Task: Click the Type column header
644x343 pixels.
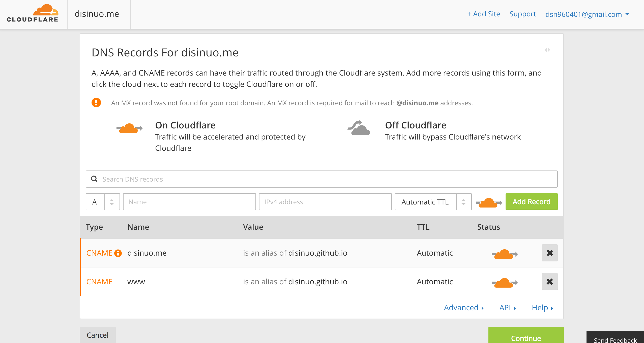Action: click(94, 227)
